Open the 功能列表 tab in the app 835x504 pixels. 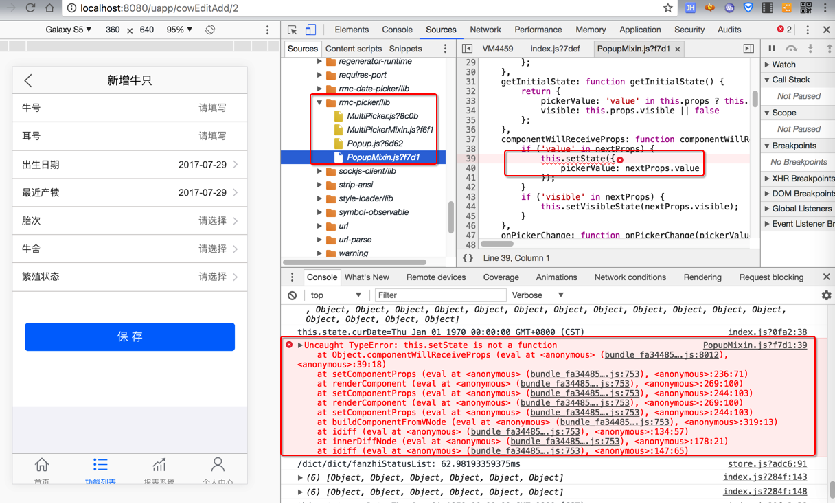tap(100, 471)
